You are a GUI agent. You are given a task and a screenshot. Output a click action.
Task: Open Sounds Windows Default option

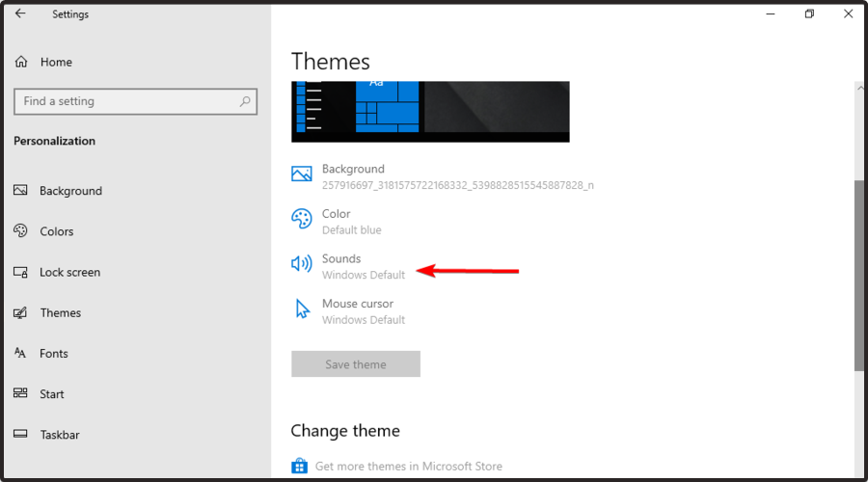tap(364, 266)
